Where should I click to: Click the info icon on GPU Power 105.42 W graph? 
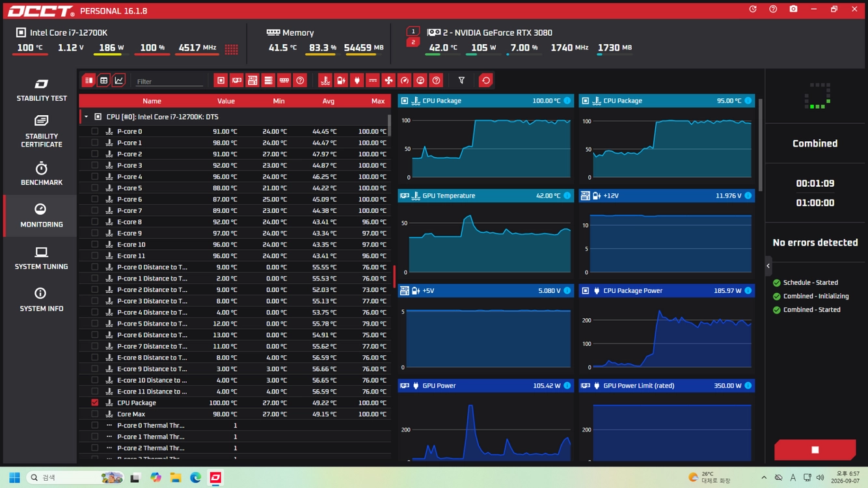567,386
